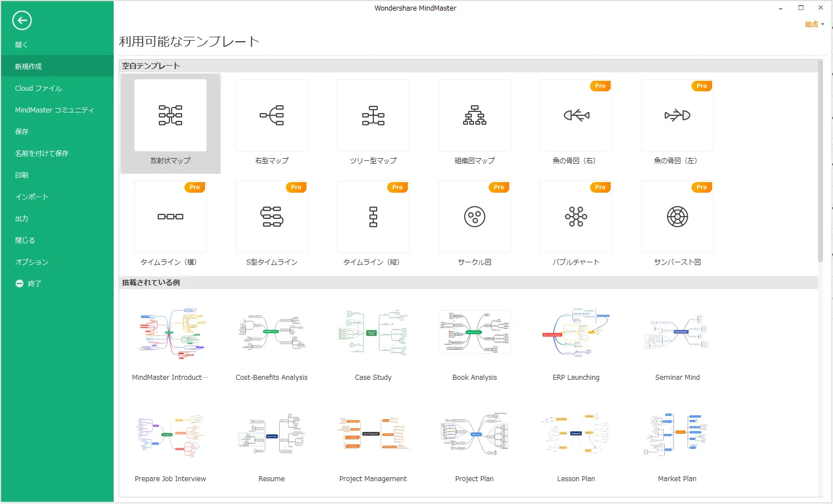
Task: Open the MindMaster Introduction example thumbnail
Action: [x=171, y=332]
